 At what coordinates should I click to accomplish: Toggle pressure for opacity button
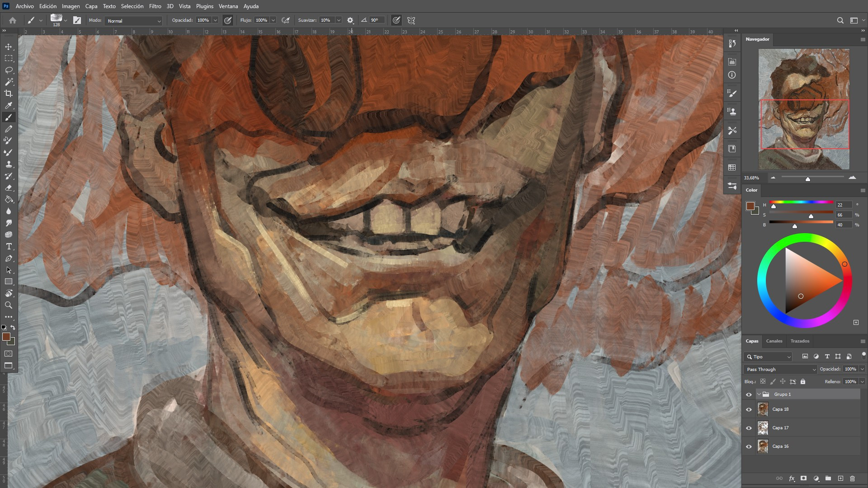pos(228,20)
